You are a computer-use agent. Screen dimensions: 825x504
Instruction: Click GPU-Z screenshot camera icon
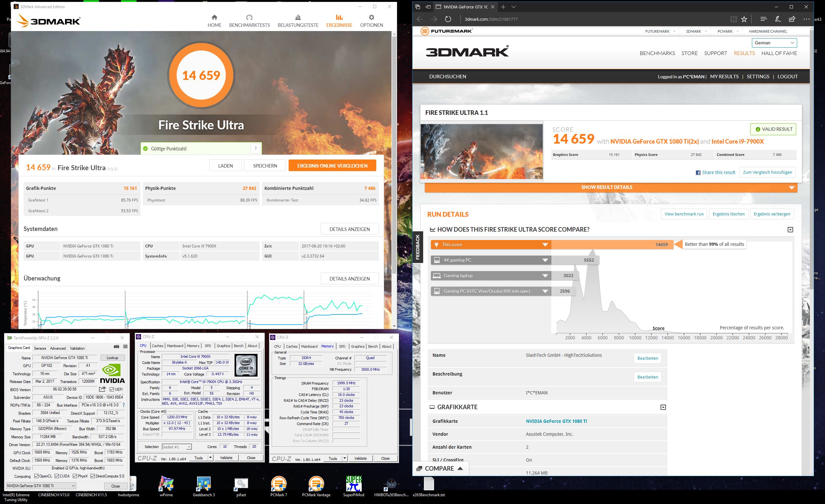pyautogui.click(x=116, y=346)
